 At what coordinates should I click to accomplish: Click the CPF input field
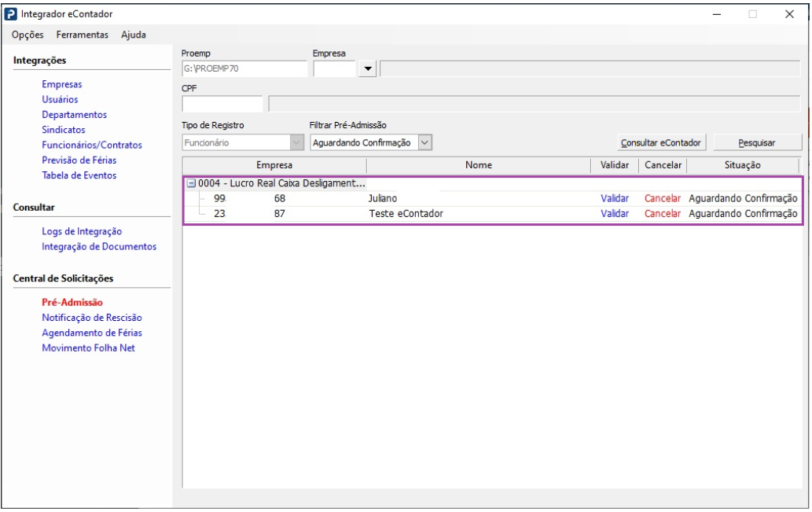pyautogui.click(x=222, y=104)
